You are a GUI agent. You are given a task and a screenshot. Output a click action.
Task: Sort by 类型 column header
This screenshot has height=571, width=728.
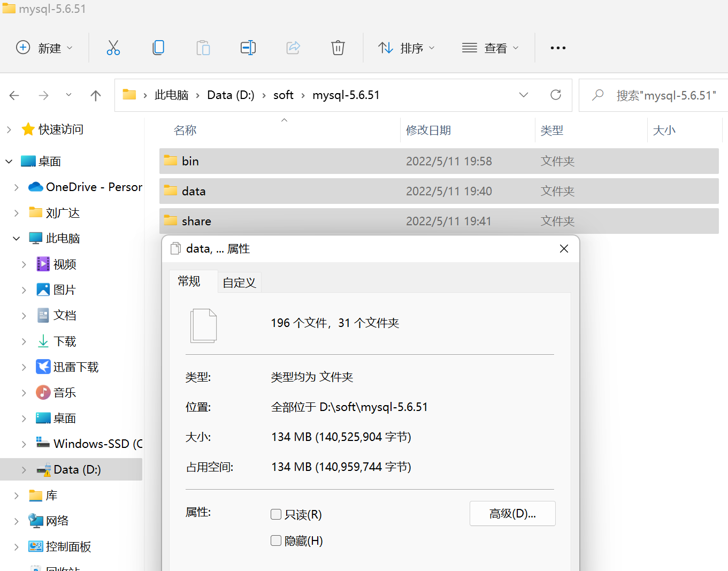552,130
